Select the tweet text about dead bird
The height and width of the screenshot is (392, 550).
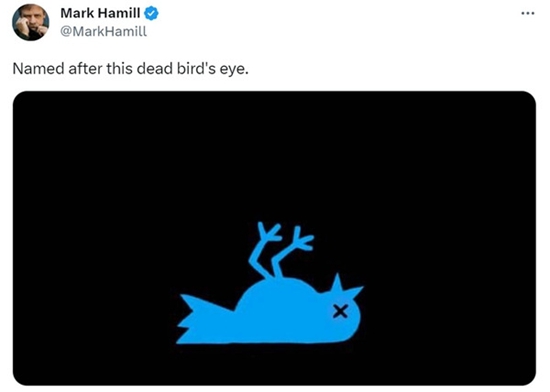[x=130, y=69]
